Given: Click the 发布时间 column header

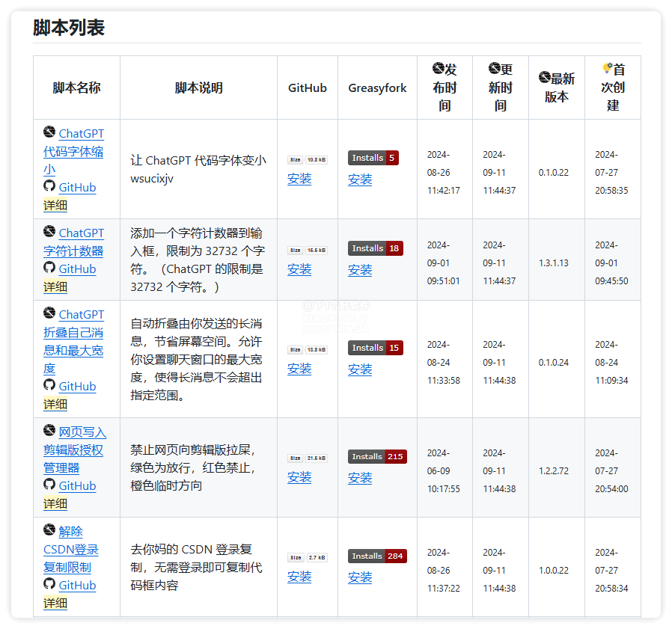Looking at the screenshot, I should pyautogui.click(x=445, y=88).
